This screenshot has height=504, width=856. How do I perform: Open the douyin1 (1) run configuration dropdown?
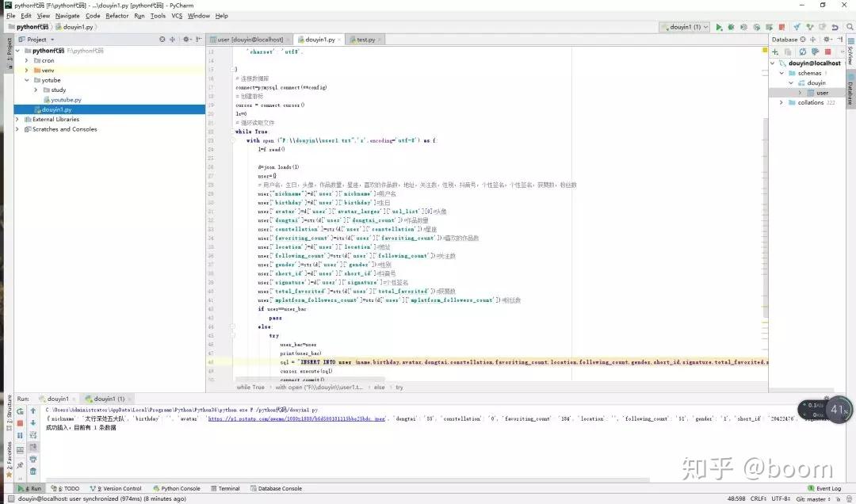point(684,27)
